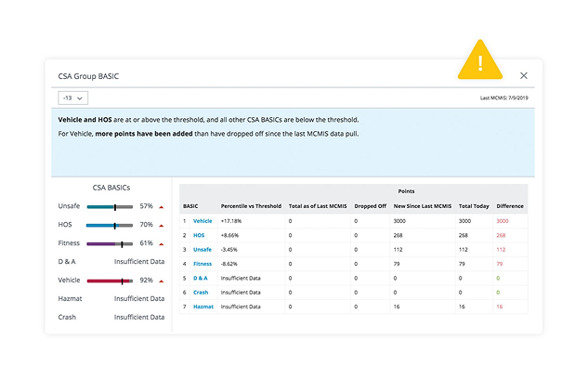The width and height of the screenshot is (588, 379).
Task: Click red up arrow next to Fitness 61%
Action: coord(162,244)
